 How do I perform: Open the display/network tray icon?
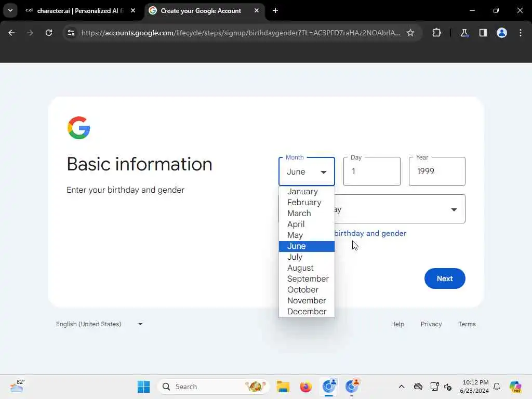434,387
